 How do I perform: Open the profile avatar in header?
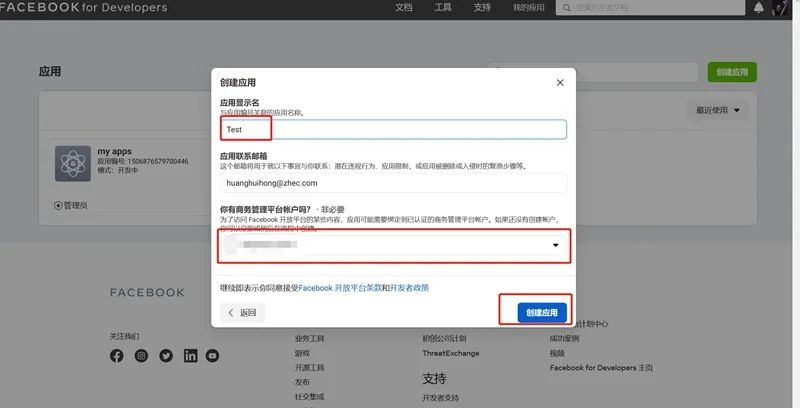780,8
